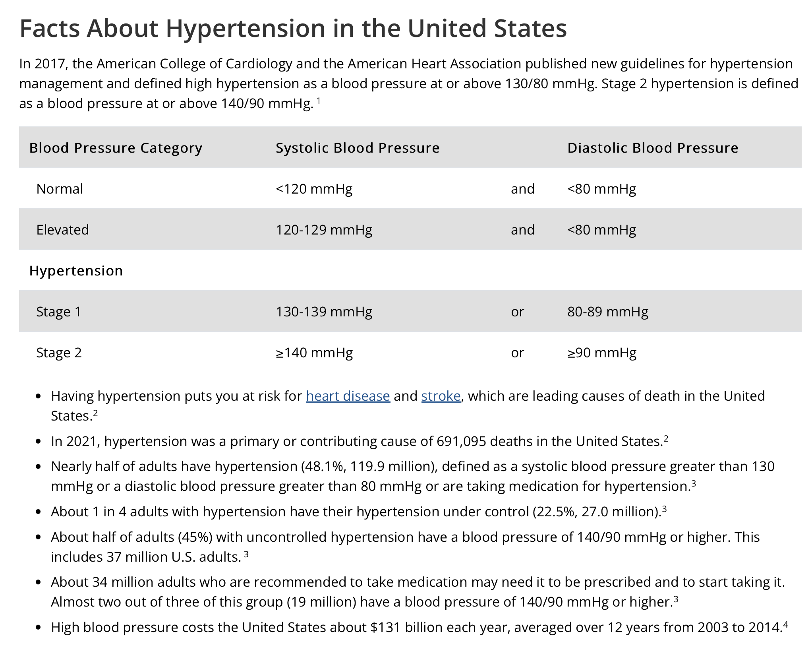This screenshot has height=663, width=812.
Task: Click the 80-89 mmHg diastolic cell
Action: click(607, 312)
